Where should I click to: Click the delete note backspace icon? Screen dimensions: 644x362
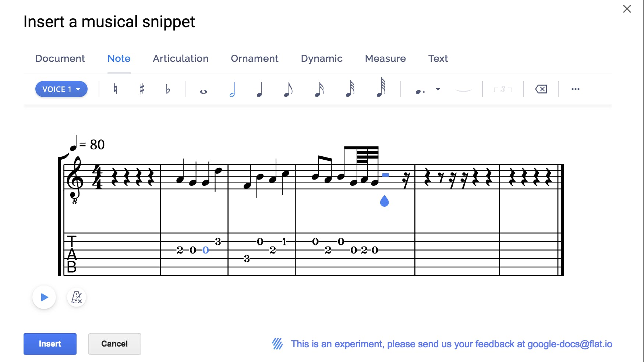pos(541,89)
